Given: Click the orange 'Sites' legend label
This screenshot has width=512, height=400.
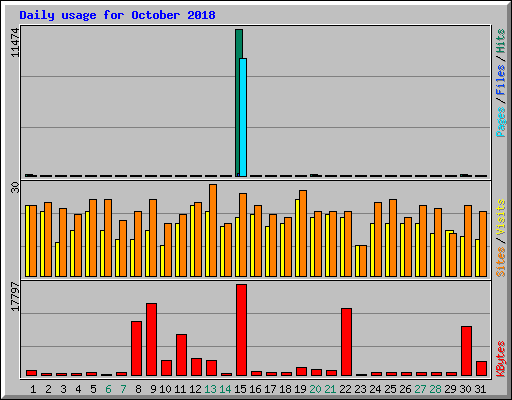Looking at the screenshot, I should [x=500, y=262].
